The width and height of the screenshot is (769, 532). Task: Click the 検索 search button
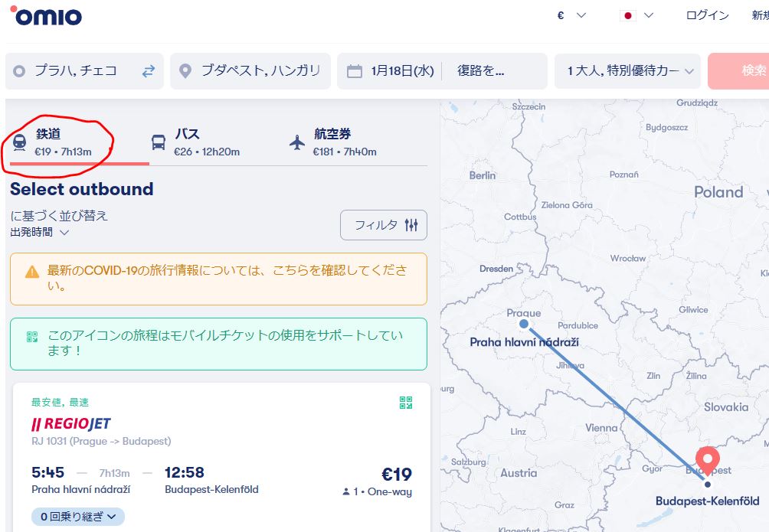pyautogui.click(x=738, y=71)
